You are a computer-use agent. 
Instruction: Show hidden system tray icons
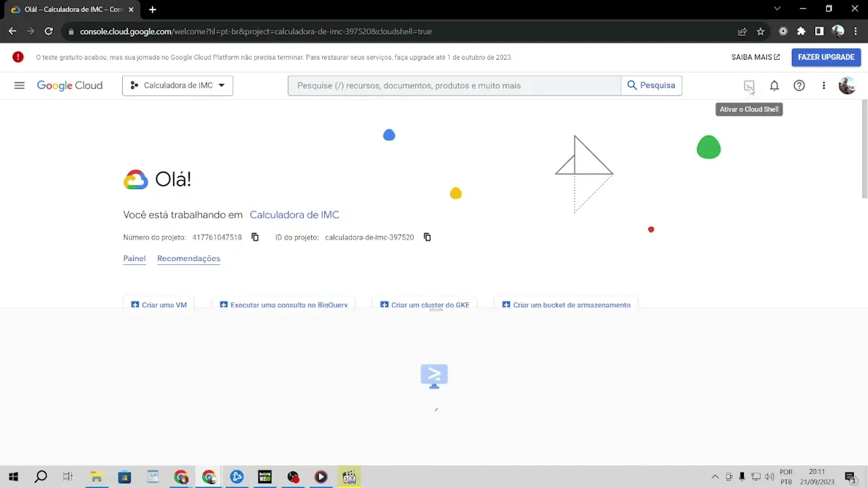point(715,477)
